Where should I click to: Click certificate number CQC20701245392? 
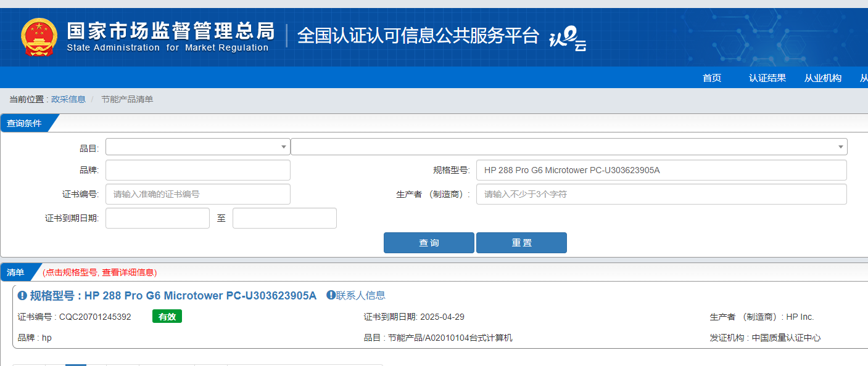click(95, 317)
